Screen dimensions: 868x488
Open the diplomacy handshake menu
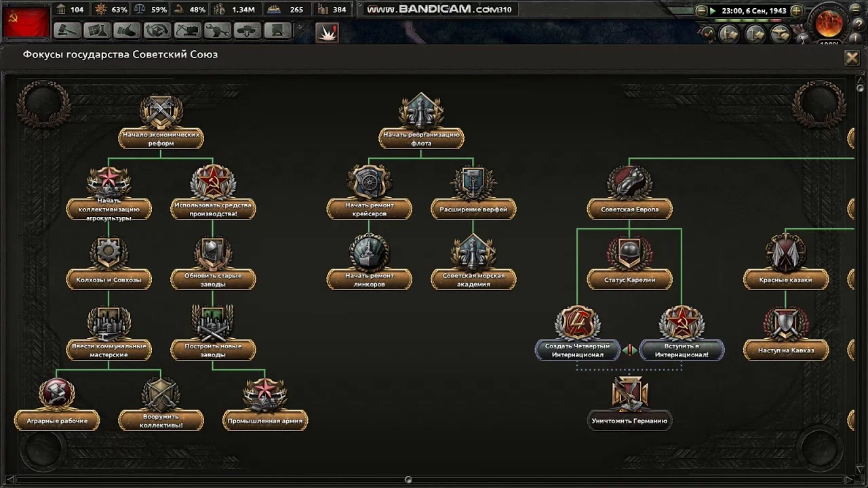127,30
